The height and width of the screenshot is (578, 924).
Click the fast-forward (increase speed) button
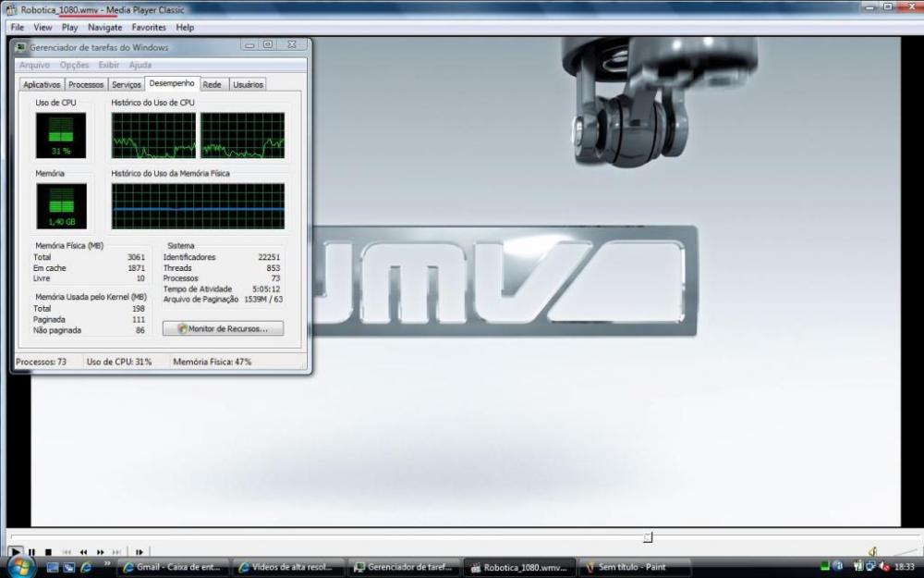[x=101, y=552]
